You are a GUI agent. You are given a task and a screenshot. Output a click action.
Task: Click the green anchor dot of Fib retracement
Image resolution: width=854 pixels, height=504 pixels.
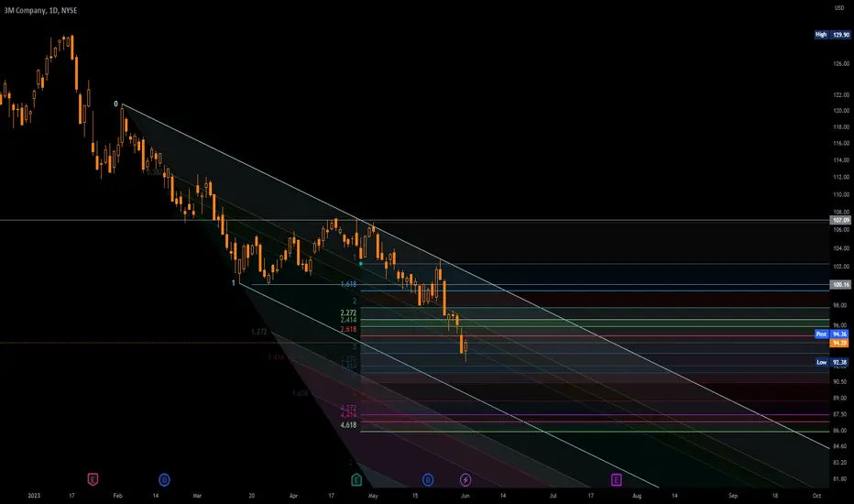tap(360, 264)
